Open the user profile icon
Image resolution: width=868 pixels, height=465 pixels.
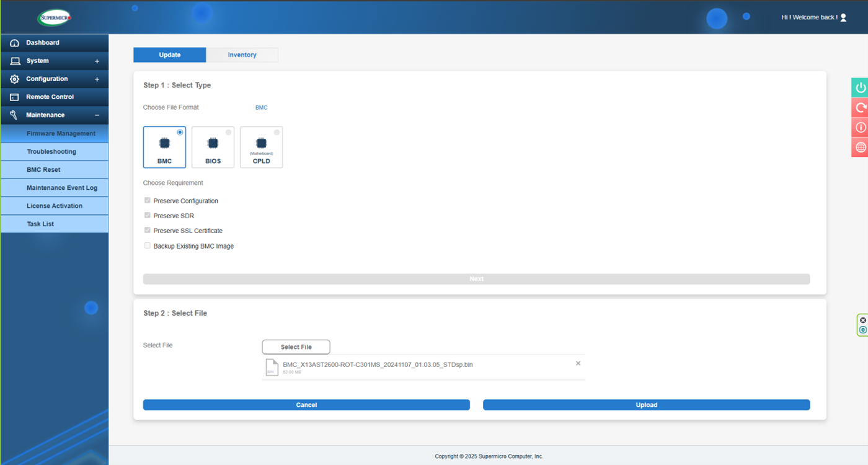coord(843,17)
